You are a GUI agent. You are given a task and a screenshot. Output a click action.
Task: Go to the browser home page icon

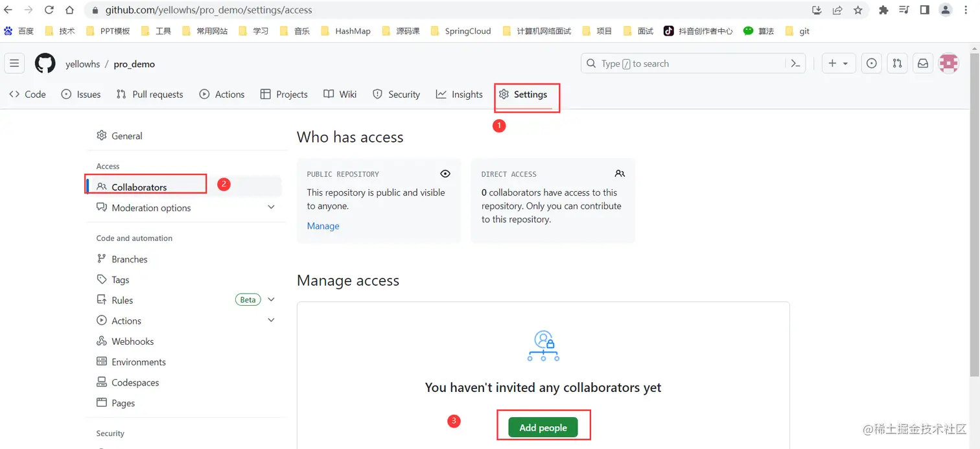tap(69, 10)
